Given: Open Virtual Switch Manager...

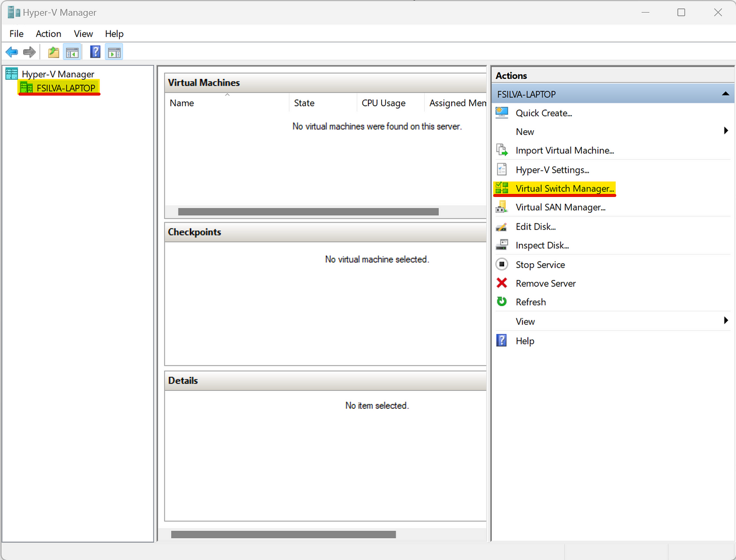Looking at the screenshot, I should point(565,189).
